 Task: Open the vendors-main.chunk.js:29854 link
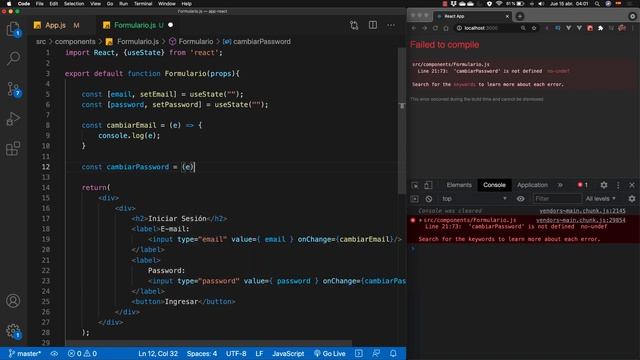click(580, 220)
